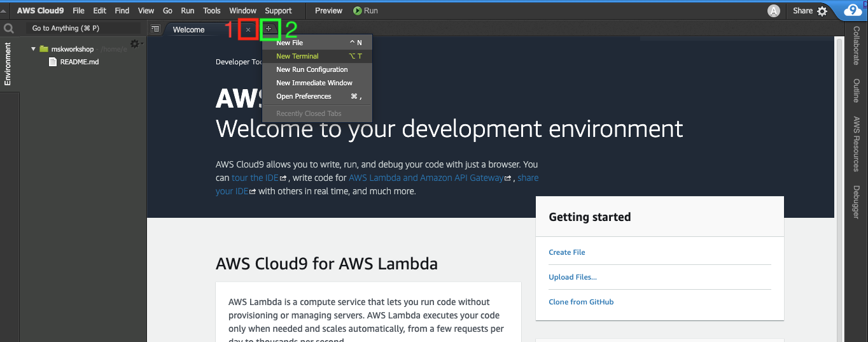The height and width of the screenshot is (342, 868).
Task: Select the mskworkshop folder name
Action: [x=73, y=49]
